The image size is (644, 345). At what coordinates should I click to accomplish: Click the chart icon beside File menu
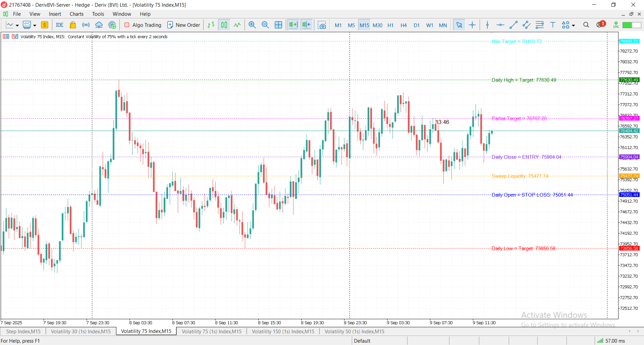(x=5, y=14)
